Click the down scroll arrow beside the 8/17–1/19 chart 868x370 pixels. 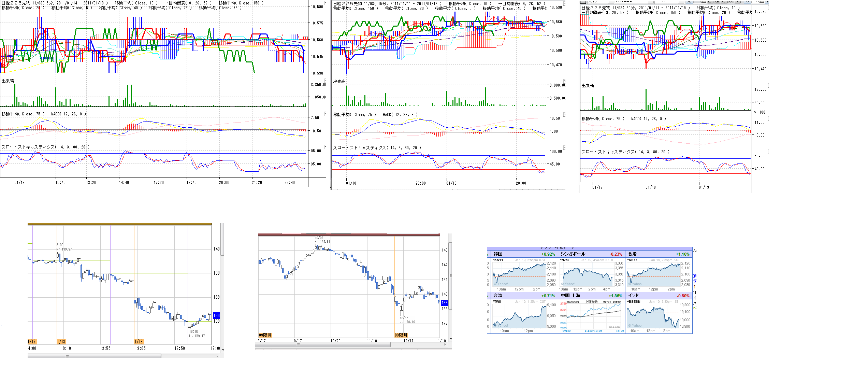(451, 339)
